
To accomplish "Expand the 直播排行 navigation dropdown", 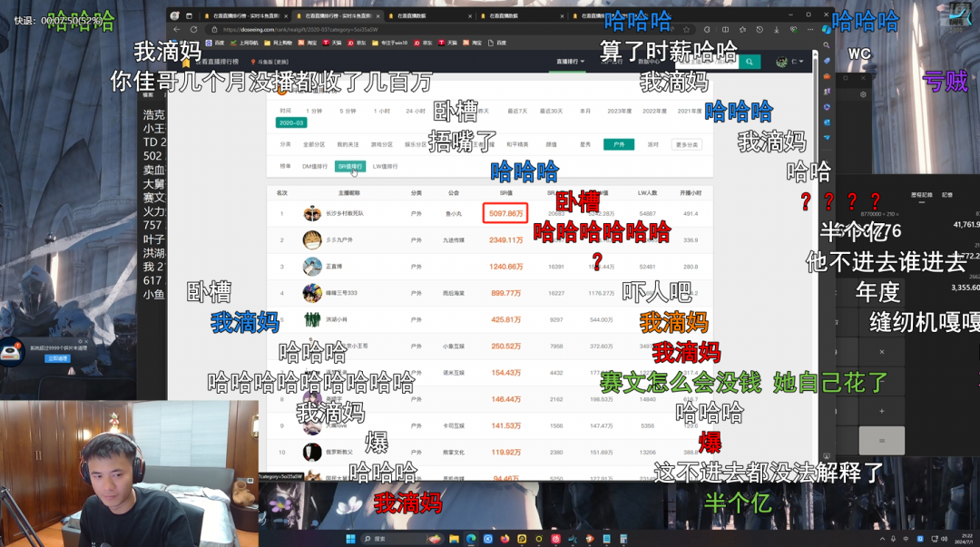I will click(570, 62).
